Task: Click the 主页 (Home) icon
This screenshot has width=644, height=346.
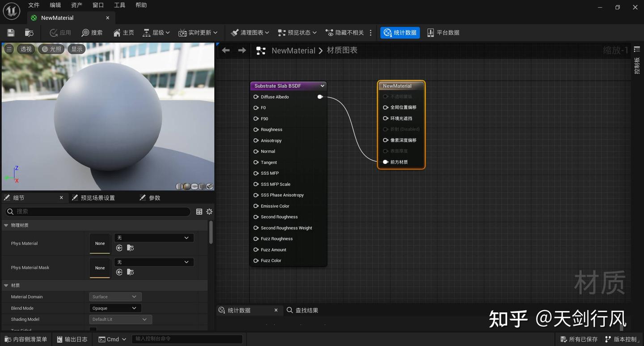Action: [123, 32]
